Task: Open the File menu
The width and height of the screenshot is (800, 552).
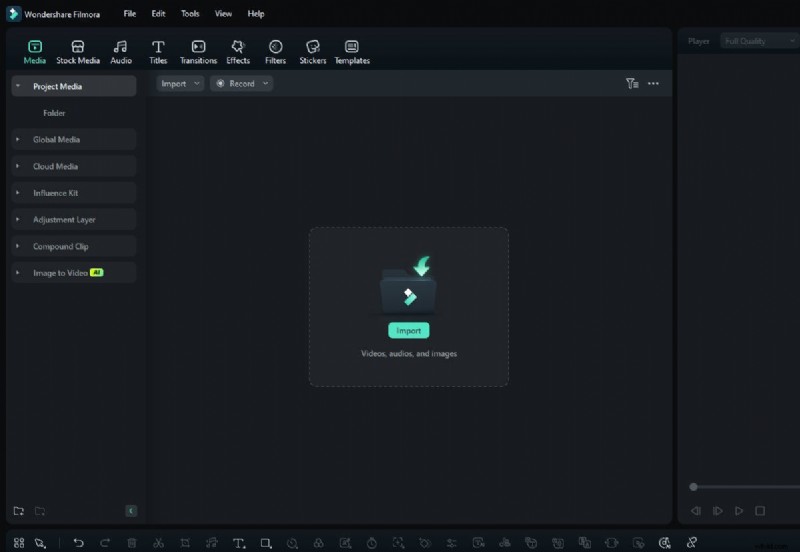Action: pos(130,14)
